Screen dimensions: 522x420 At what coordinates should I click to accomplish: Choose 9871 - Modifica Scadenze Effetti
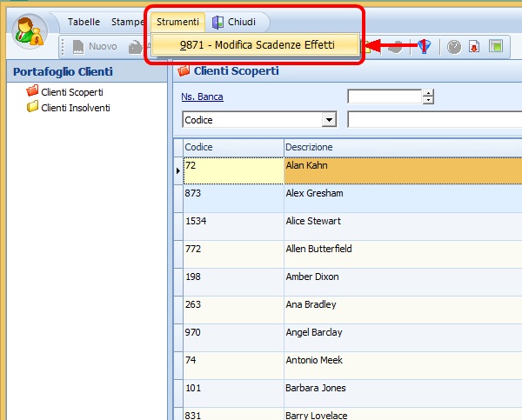pyautogui.click(x=256, y=44)
